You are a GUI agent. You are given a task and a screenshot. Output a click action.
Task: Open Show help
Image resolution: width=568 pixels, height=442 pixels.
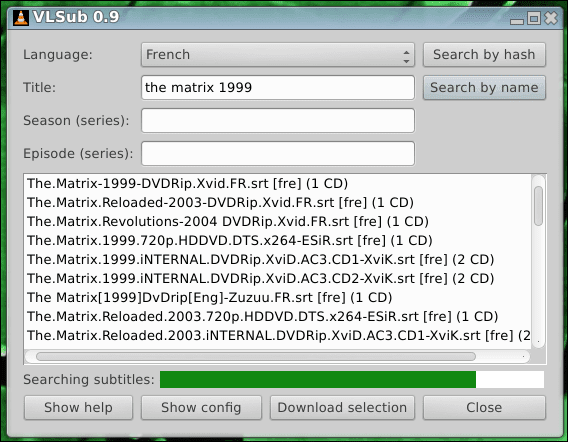[x=78, y=408]
